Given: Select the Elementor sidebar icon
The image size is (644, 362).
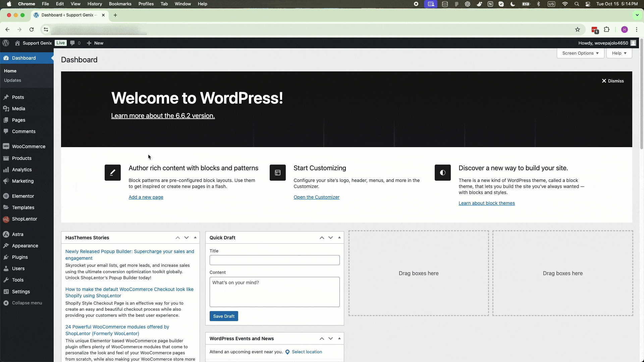Looking at the screenshot, I should (x=6, y=196).
